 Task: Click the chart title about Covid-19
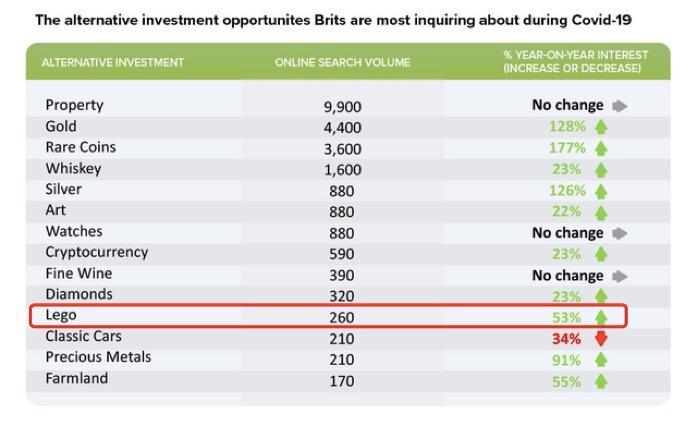[x=335, y=20]
